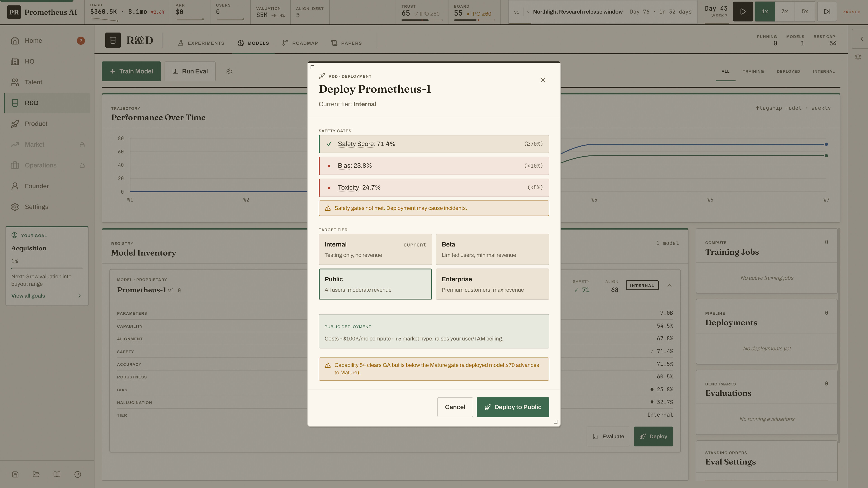Choose the Public target tier
The width and height of the screenshot is (868, 488).
click(375, 284)
